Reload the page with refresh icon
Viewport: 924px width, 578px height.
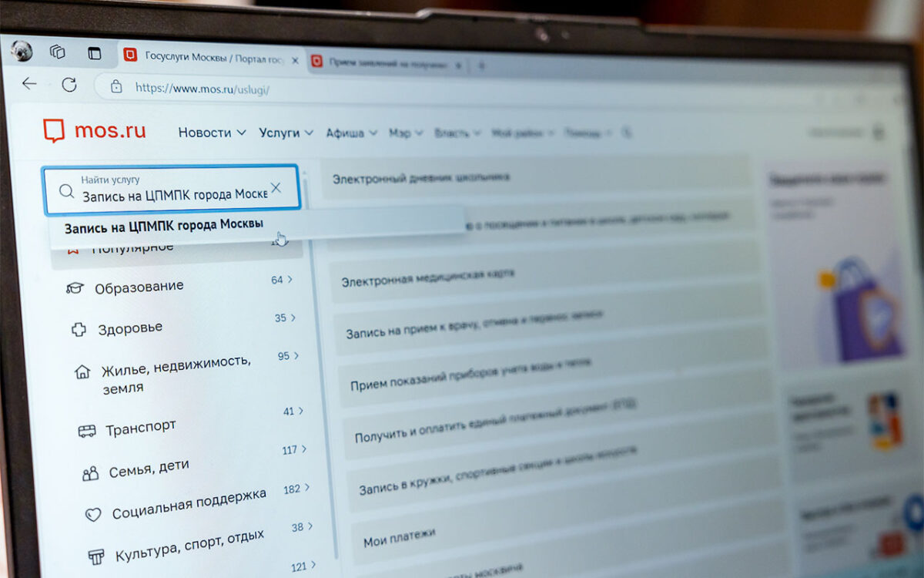click(69, 85)
